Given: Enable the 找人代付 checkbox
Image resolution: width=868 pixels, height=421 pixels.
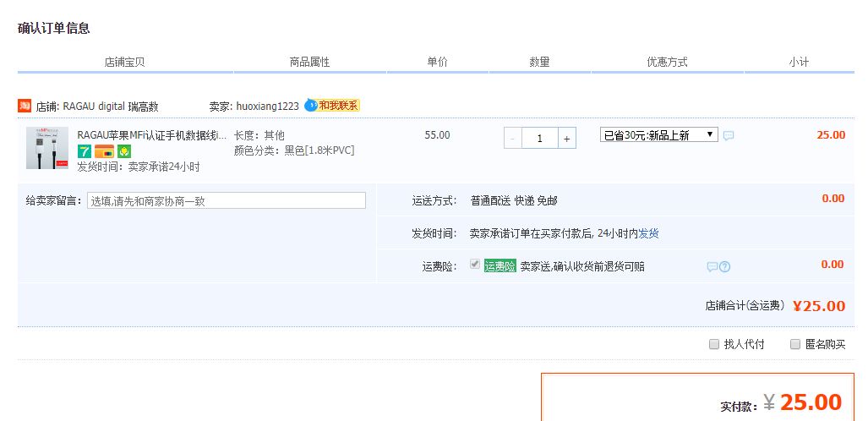Looking at the screenshot, I should (714, 344).
